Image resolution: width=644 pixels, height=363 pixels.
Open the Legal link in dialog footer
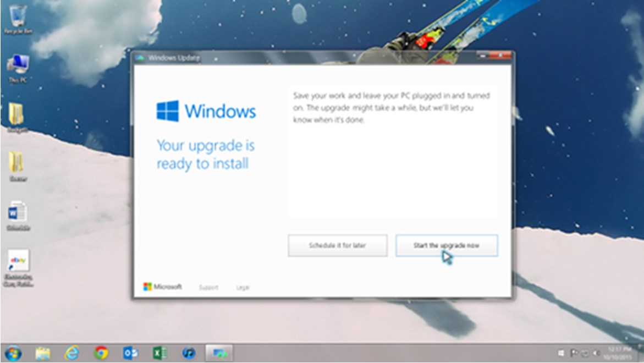243,288
